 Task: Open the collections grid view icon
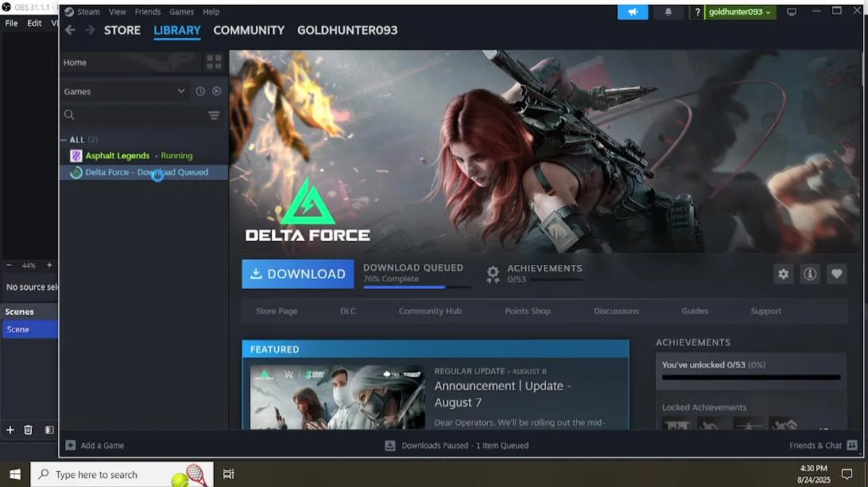click(214, 62)
